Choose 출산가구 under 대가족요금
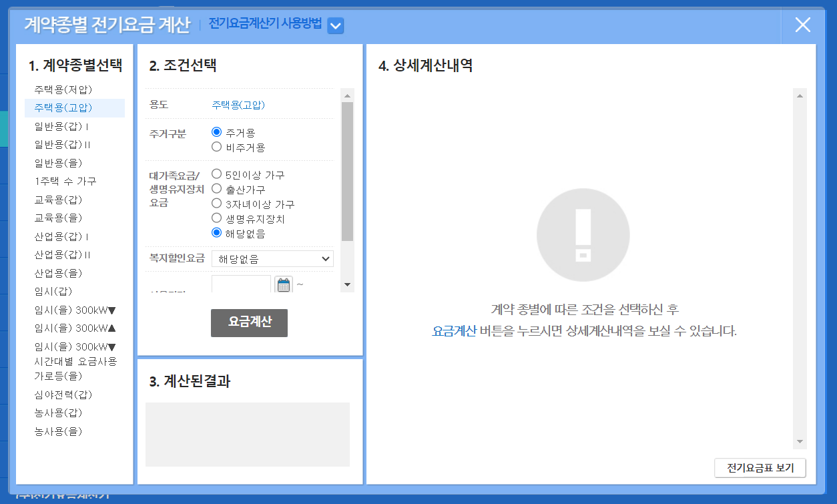Screen dimensions: 837x504 [x=216, y=188]
